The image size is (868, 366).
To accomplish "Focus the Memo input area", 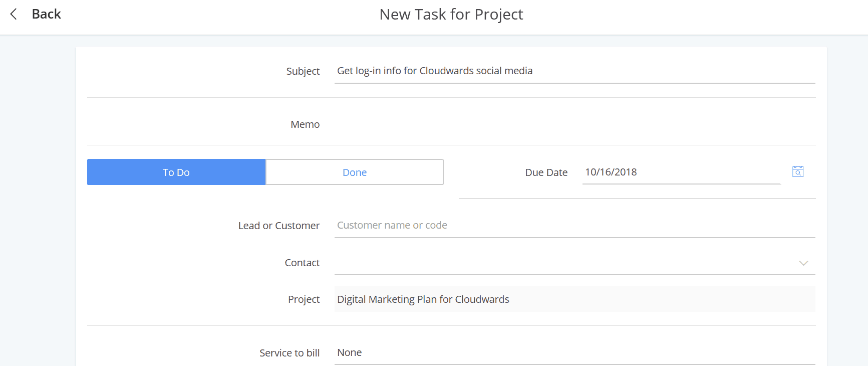I will [575, 124].
